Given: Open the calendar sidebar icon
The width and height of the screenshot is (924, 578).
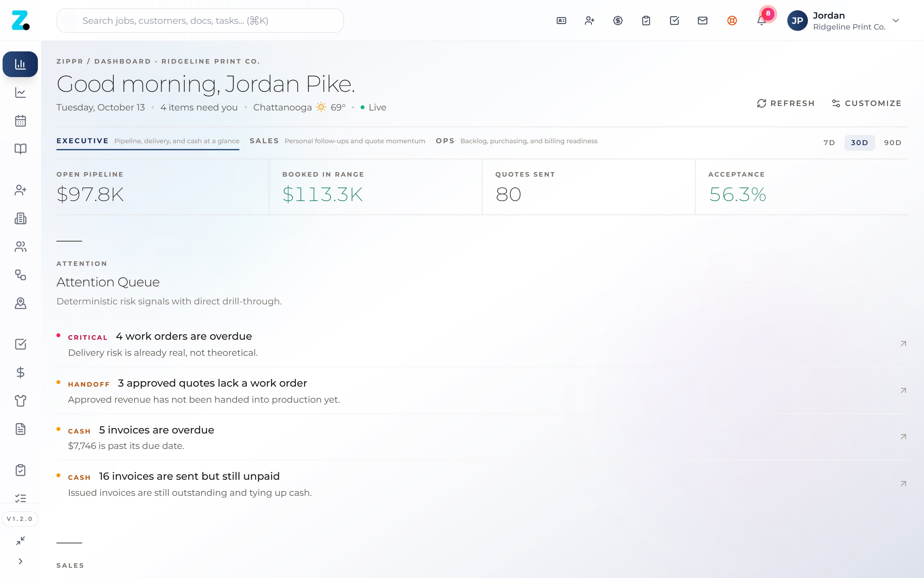Looking at the screenshot, I should (x=20, y=121).
